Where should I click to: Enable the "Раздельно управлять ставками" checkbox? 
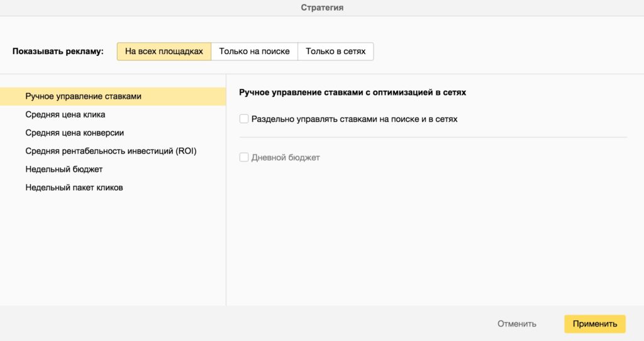(244, 119)
